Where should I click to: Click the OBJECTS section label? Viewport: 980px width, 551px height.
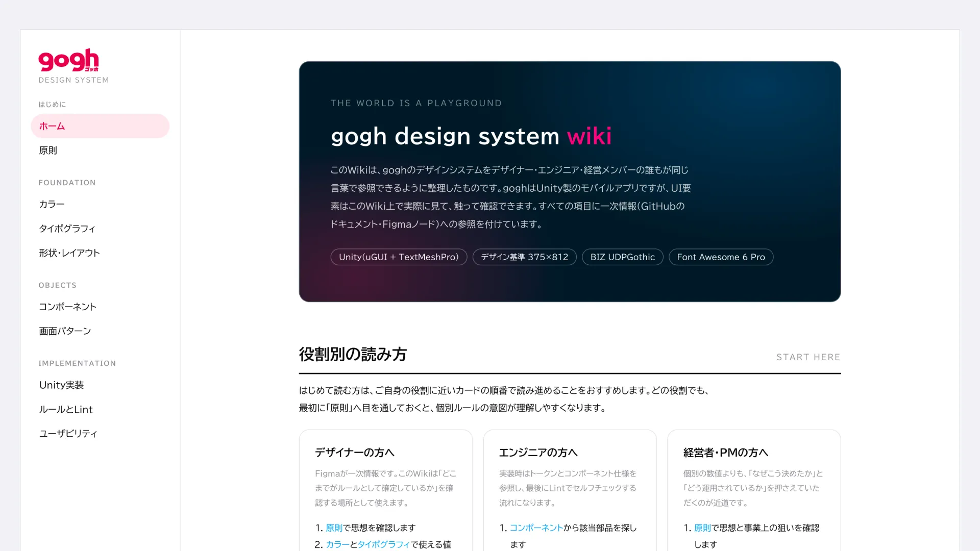coord(57,285)
